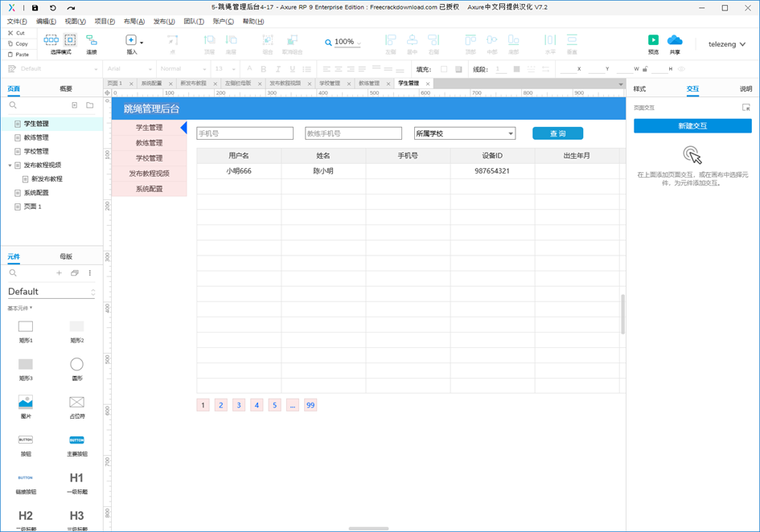
Task: Activate the 连接 connector tool
Action: pyautogui.click(x=91, y=39)
